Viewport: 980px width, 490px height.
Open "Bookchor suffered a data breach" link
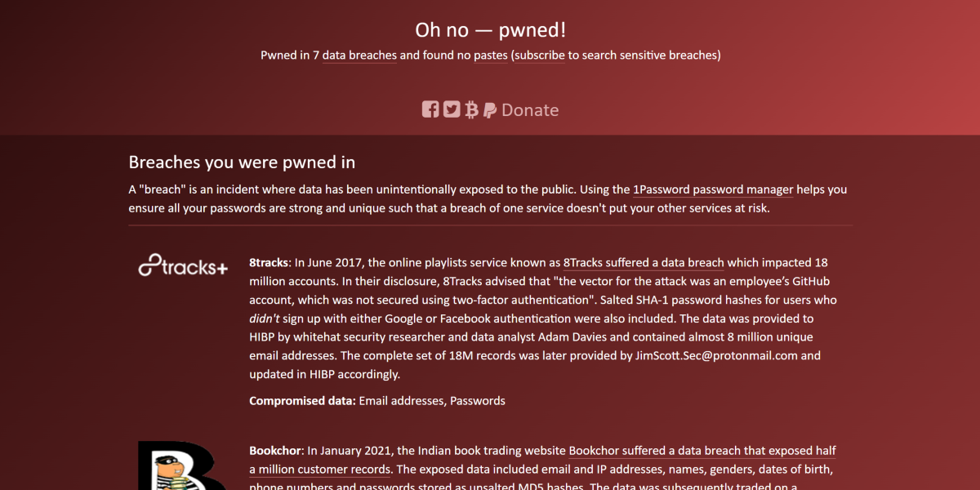(702, 451)
